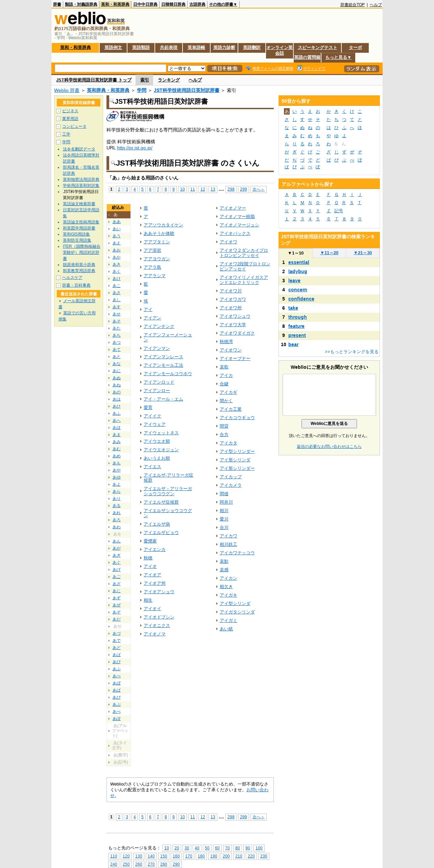This screenshot has width=434, height=868.
Task: Open ranking entry ladybug
Action: [x=298, y=271]
